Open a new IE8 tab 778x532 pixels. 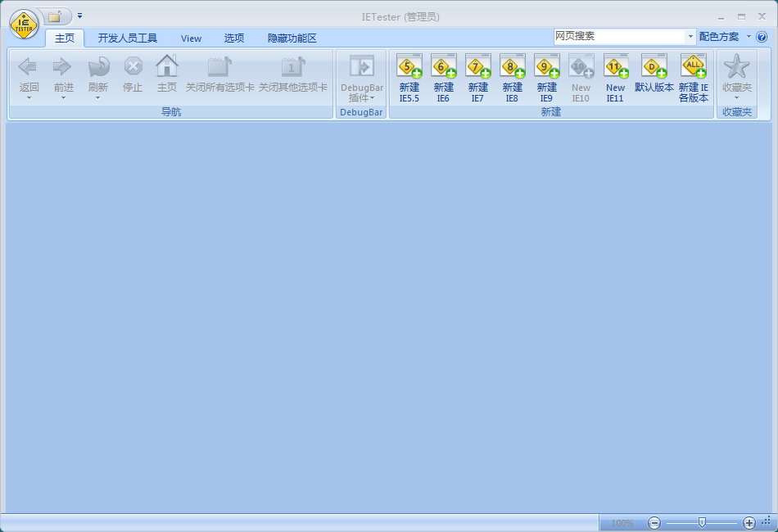click(512, 78)
